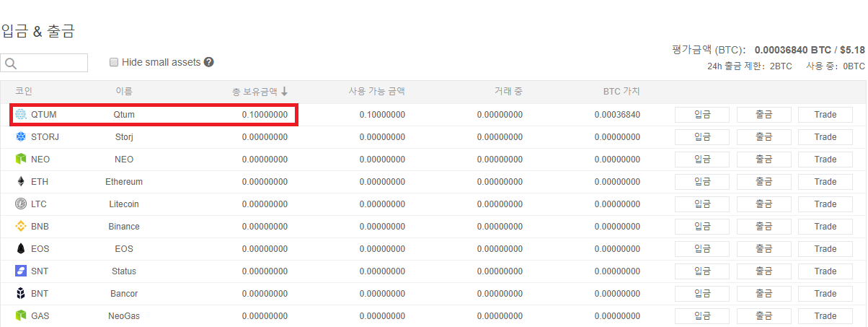Click 출금 button in the ETH row

pyautogui.click(x=764, y=182)
